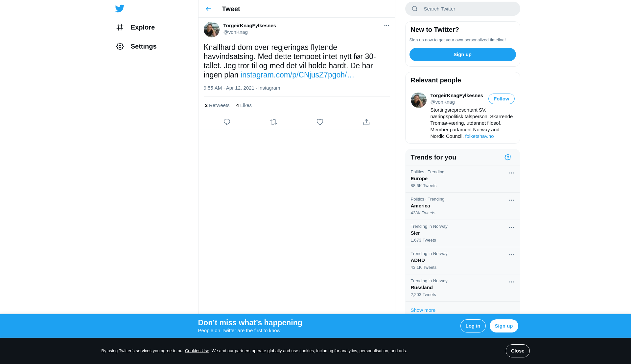
Task: Reply to the tweet via the comment icon
Action: pyautogui.click(x=227, y=122)
